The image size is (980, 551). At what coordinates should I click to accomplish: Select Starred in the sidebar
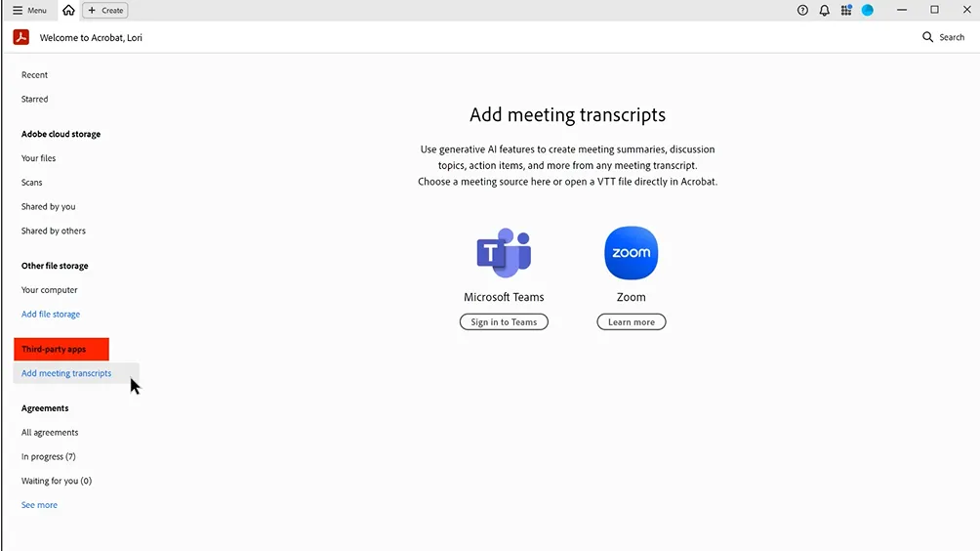pyautogui.click(x=34, y=99)
